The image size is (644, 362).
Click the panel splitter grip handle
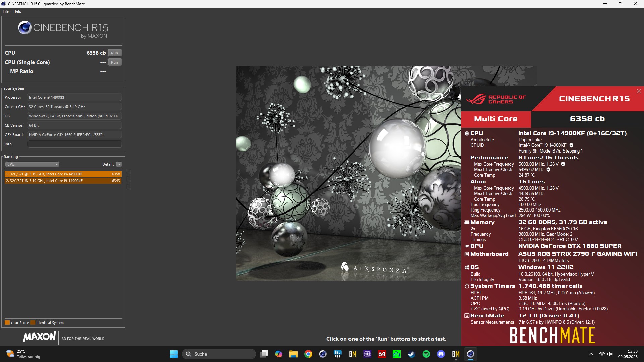pos(128,180)
